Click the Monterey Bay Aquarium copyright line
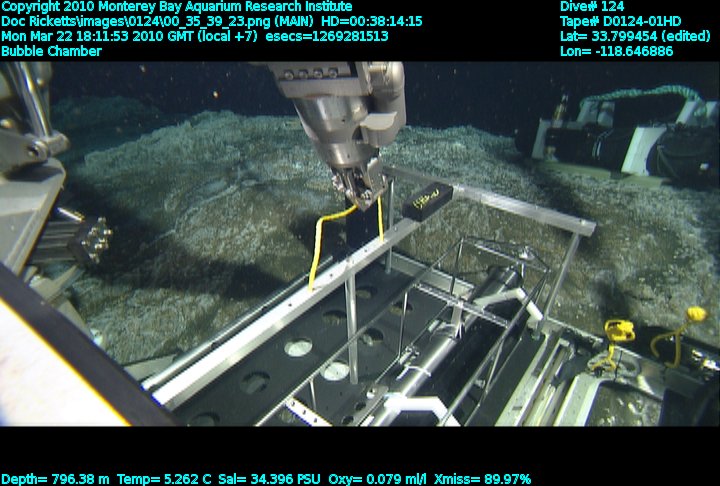720x486 pixels. point(177,7)
